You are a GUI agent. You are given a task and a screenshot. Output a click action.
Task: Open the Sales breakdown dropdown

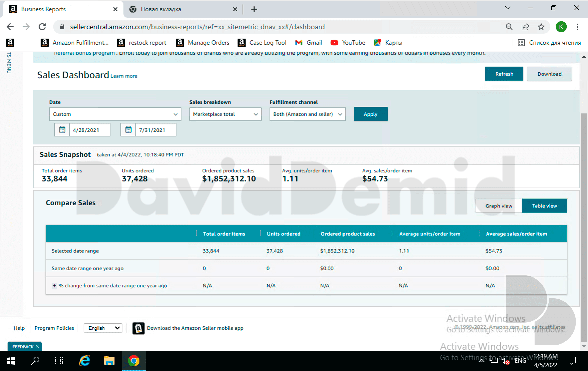[x=225, y=114]
